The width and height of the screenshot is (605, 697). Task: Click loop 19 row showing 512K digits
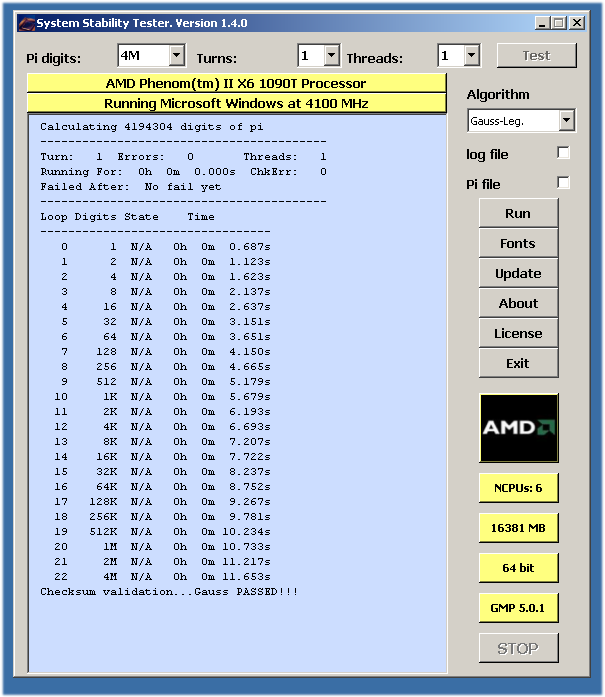coord(162,532)
